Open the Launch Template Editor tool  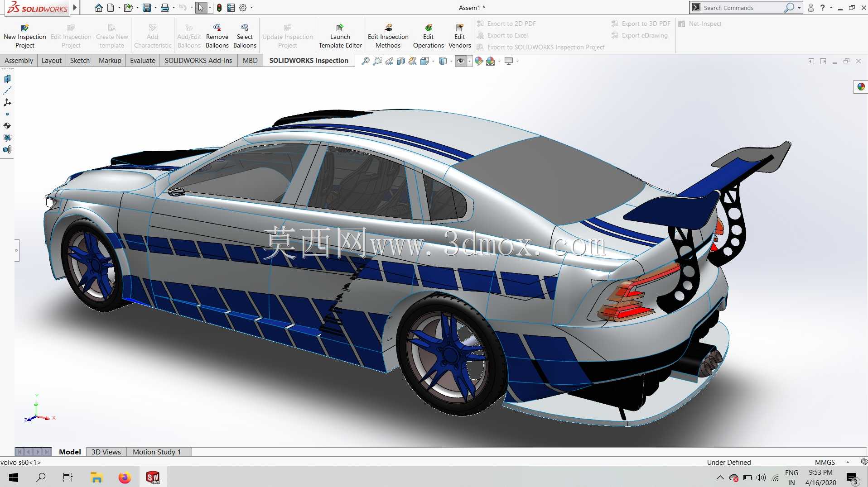[340, 36]
